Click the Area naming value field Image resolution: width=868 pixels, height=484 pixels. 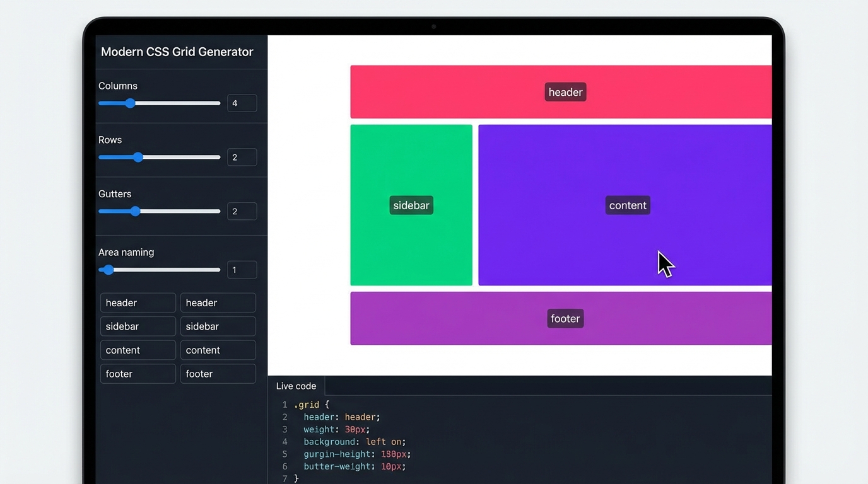point(242,269)
